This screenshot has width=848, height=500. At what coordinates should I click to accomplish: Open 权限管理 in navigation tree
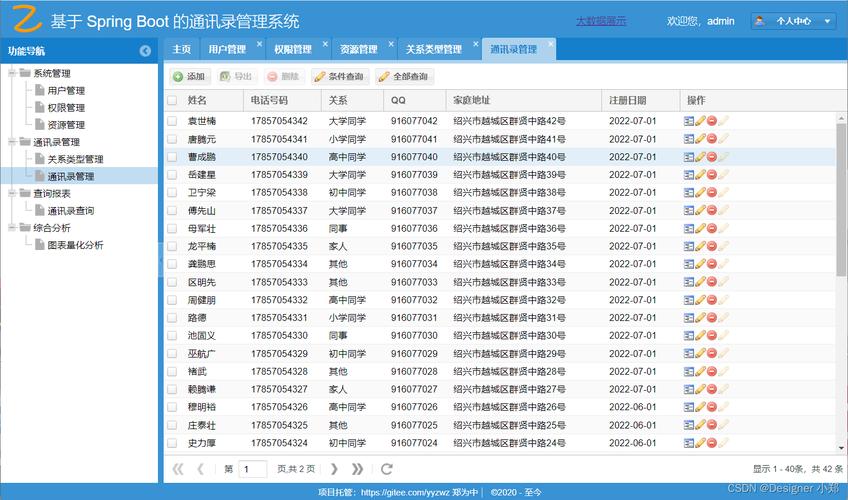tap(66, 108)
